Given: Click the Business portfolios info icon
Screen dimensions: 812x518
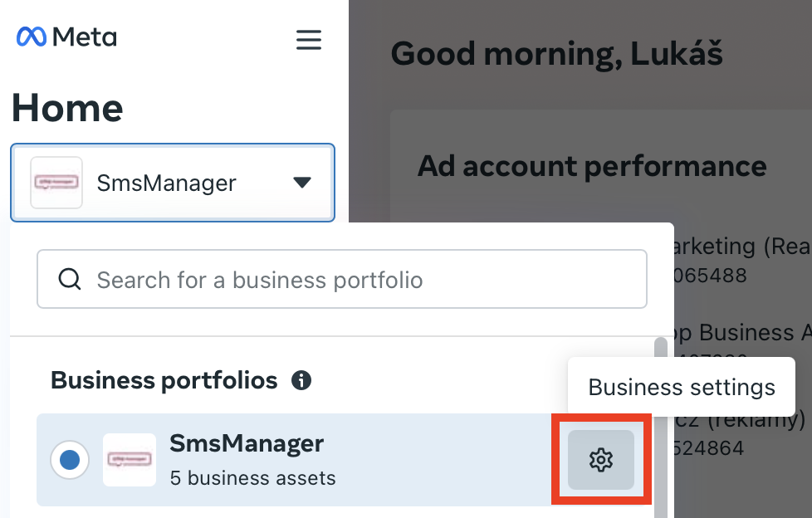Looking at the screenshot, I should click(x=301, y=381).
